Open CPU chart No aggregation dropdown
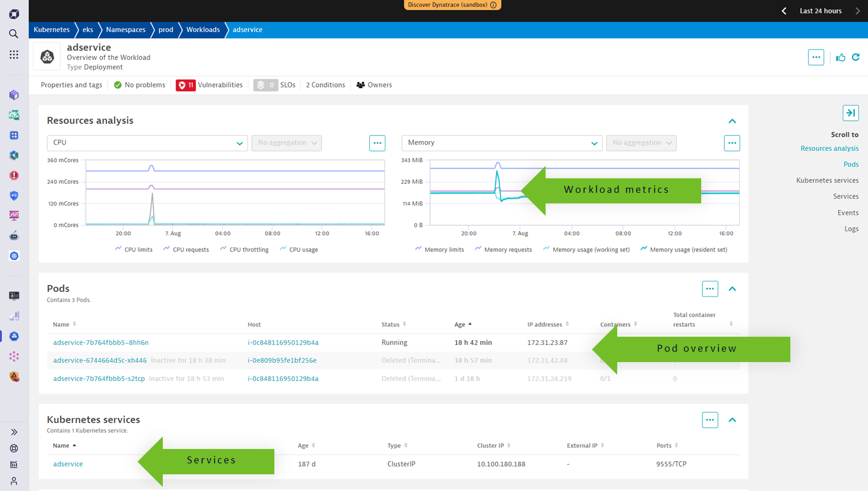The width and height of the screenshot is (868, 491). [286, 143]
